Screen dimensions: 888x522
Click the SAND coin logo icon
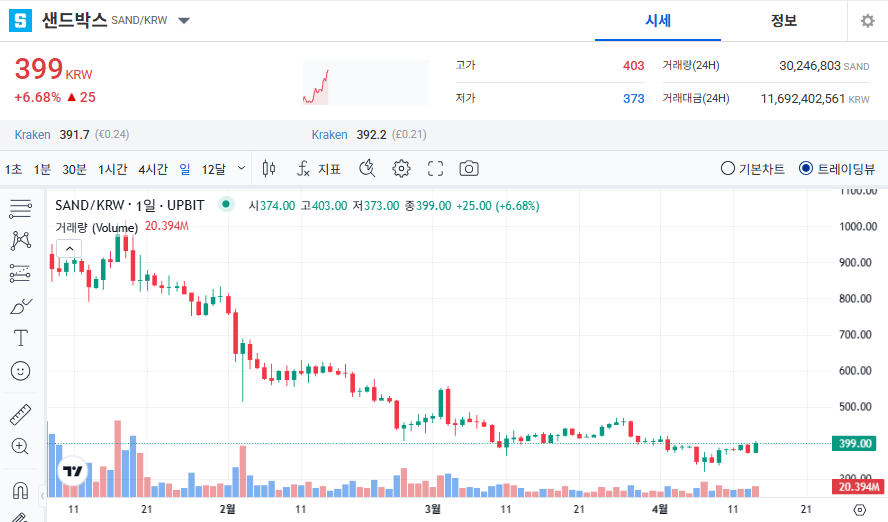click(x=20, y=20)
